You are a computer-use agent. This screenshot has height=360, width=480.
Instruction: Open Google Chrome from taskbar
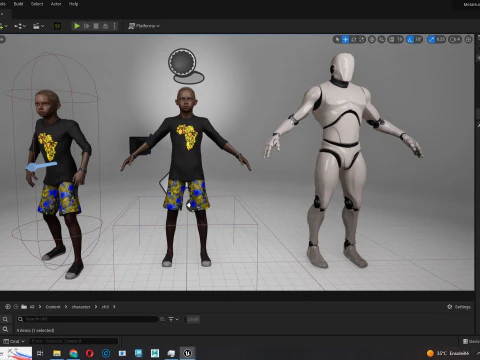pos(73,353)
